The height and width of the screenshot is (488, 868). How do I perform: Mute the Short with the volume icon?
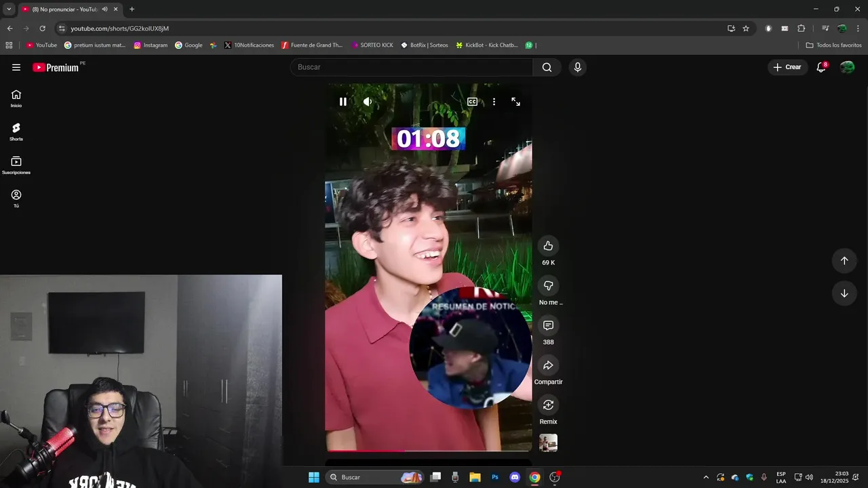367,102
